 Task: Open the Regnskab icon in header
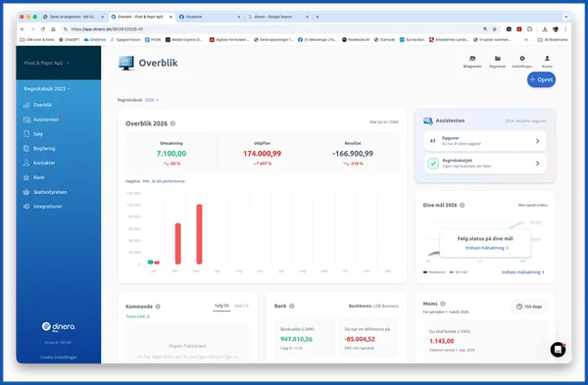pyautogui.click(x=497, y=59)
